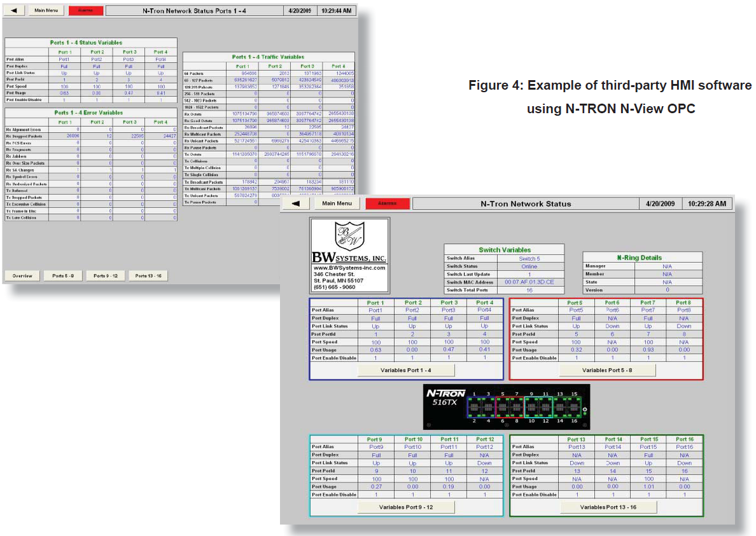The image size is (756, 536).
Task: Open Variables Port 9 - 12
Action: pyautogui.click(x=406, y=507)
